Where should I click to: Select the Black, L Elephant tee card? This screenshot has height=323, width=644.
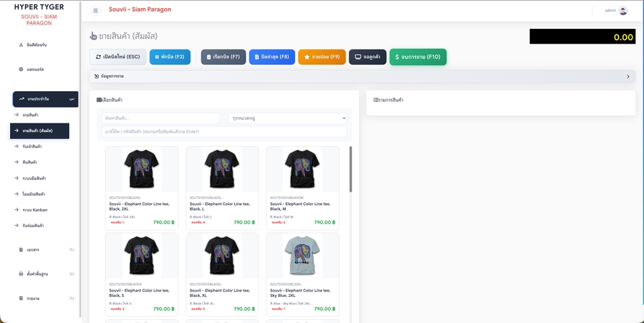[222, 188]
